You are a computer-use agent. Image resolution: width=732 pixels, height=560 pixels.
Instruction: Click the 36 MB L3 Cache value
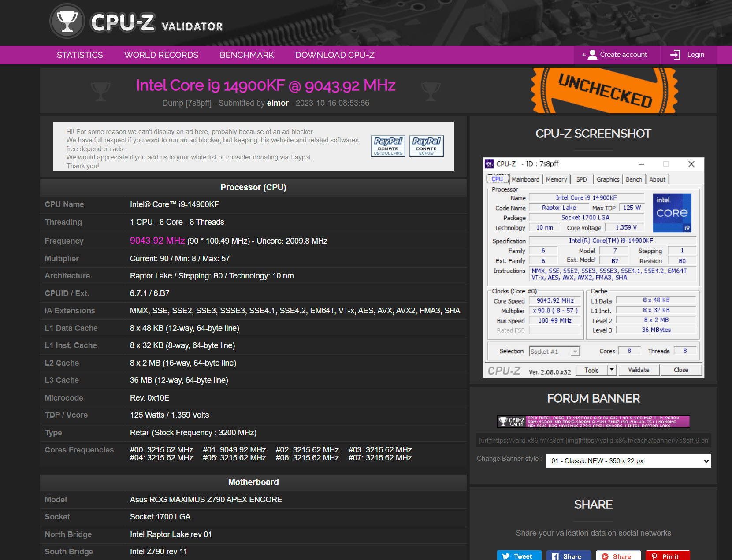click(x=179, y=380)
